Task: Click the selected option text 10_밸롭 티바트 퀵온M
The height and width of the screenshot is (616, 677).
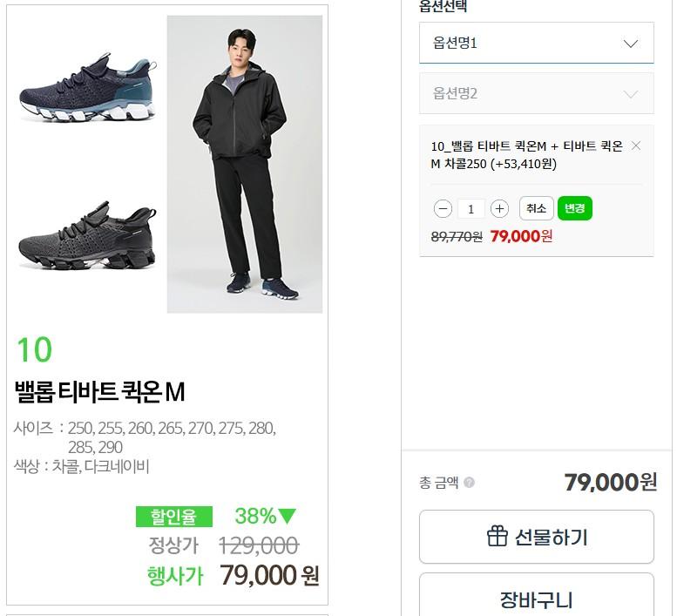Action: click(x=526, y=155)
